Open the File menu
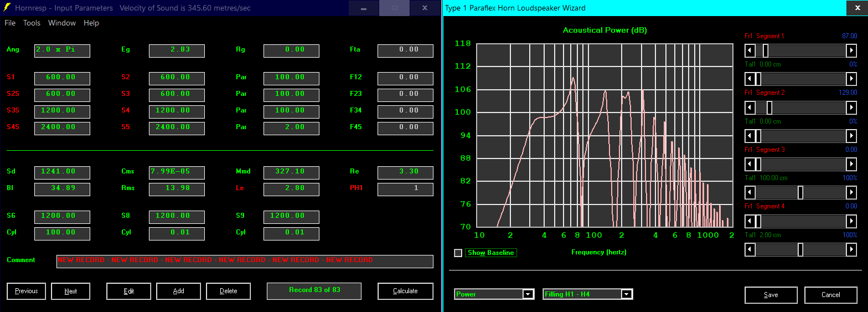This screenshot has width=868, height=312. tap(10, 23)
